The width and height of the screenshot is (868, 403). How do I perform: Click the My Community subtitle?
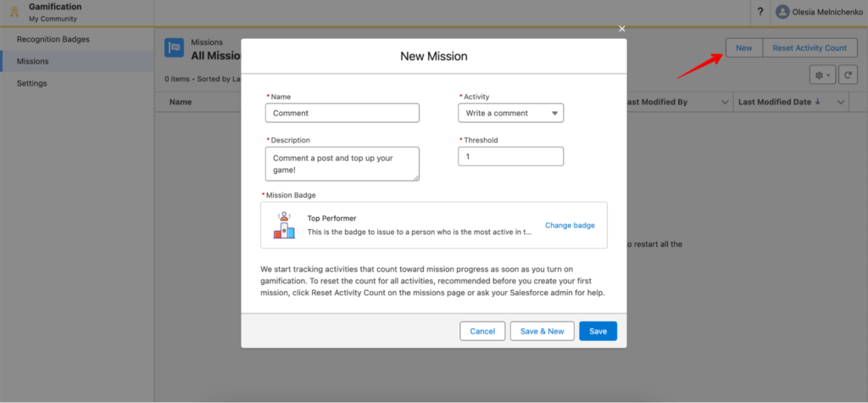(x=53, y=19)
